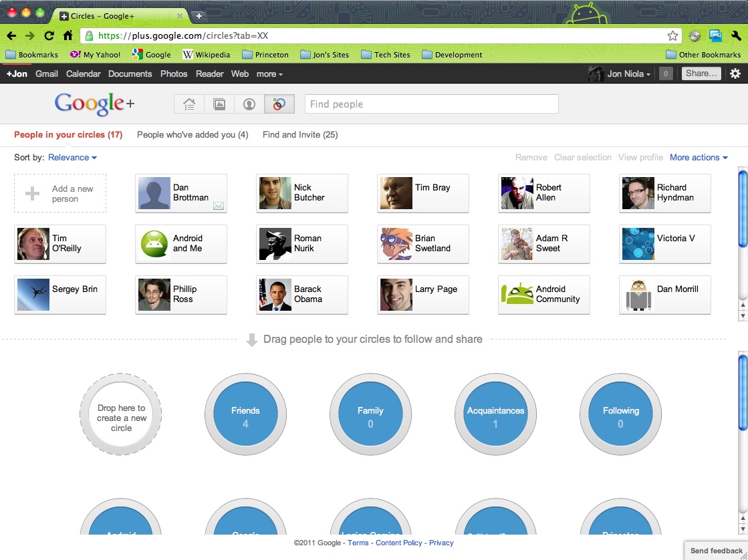
Task: Open Google+ settings gear in black bar
Action: pyautogui.click(x=735, y=74)
